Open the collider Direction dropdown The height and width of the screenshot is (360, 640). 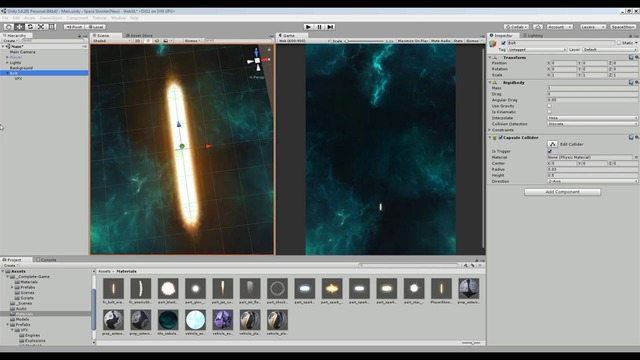(x=593, y=181)
